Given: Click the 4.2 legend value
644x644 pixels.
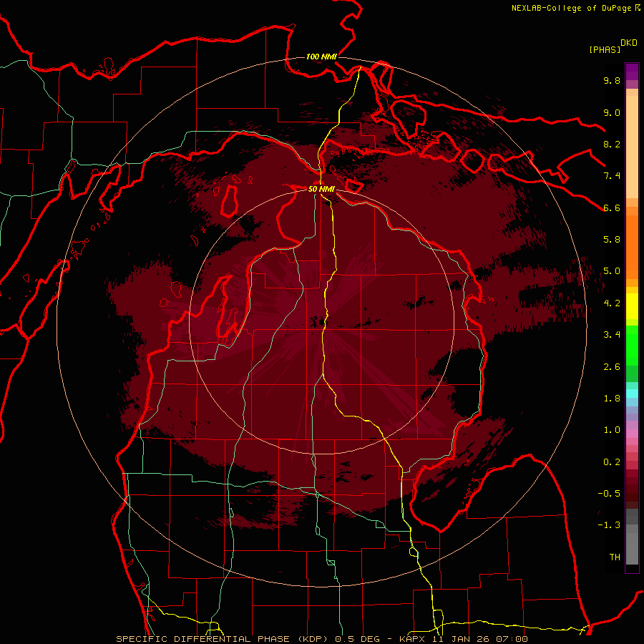Looking at the screenshot, I should [612, 303].
